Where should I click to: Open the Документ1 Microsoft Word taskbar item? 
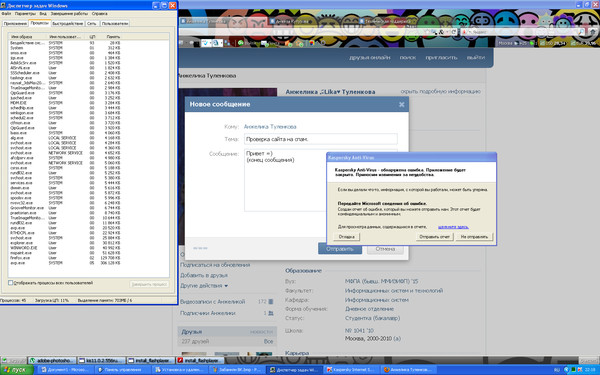coord(65,370)
